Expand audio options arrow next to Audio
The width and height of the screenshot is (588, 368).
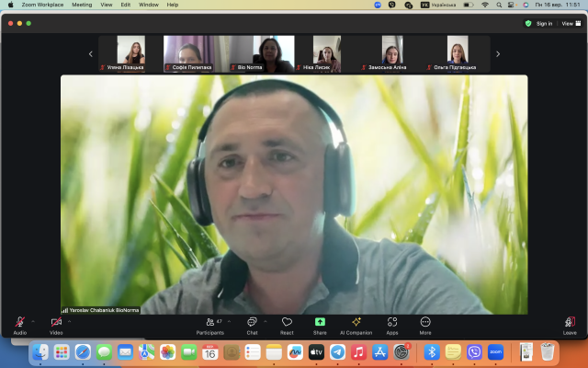point(33,321)
